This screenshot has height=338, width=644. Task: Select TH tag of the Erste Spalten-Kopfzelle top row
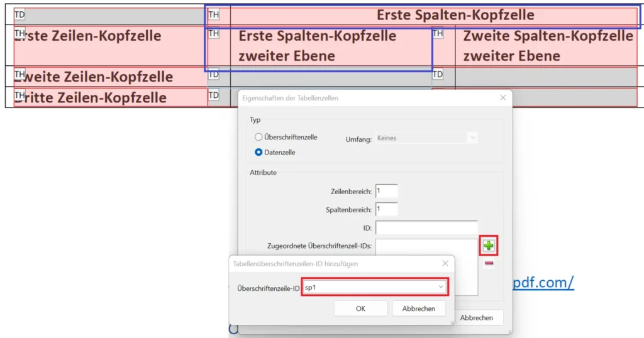tap(214, 14)
